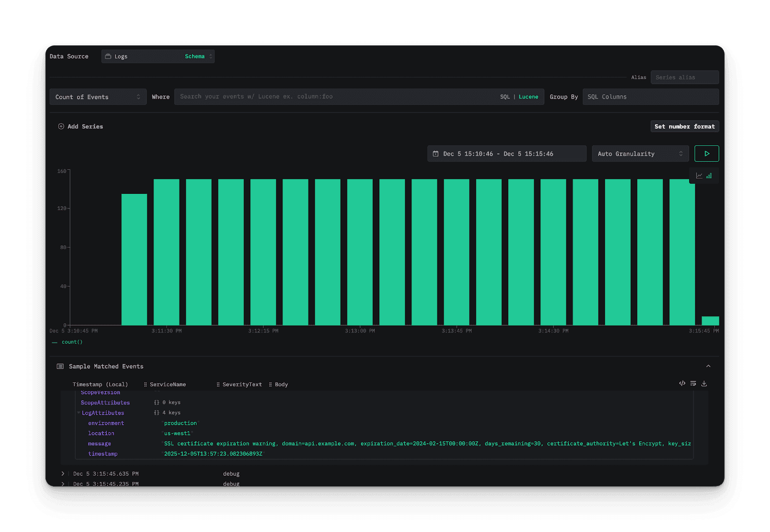Click the production attribute value
770x532 pixels.
click(180, 423)
